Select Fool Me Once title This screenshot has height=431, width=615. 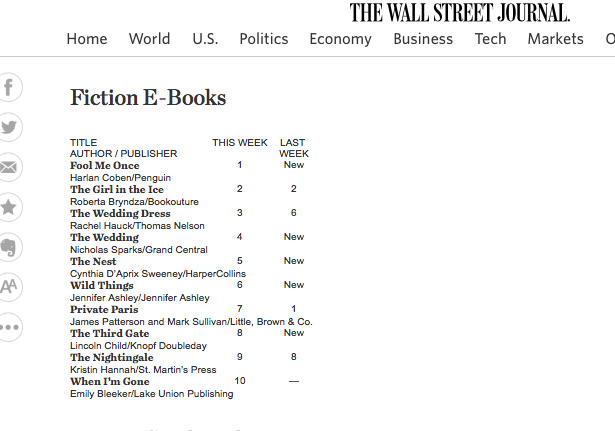pyautogui.click(x=105, y=165)
